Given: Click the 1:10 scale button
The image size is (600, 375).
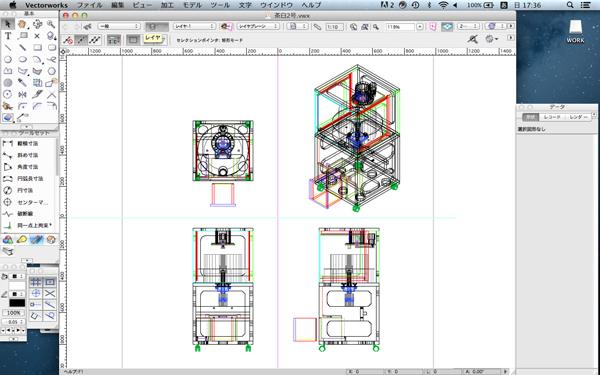Looking at the screenshot, I should point(334,27).
